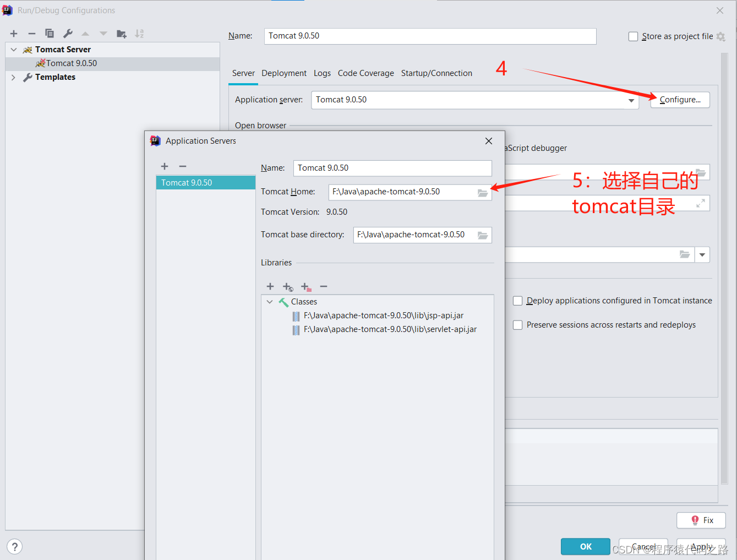Select Tomcat 9.0.50 in Application Servers list
This screenshot has width=737, height=560.
click(206, 183)
